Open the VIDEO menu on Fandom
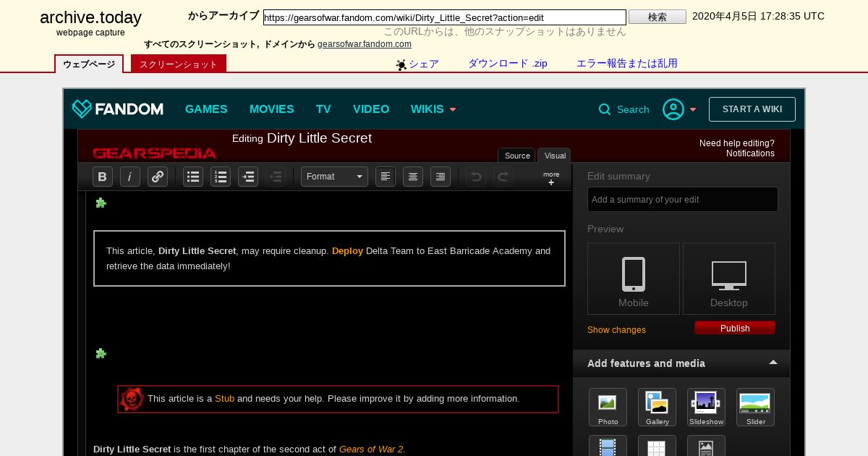This screenshot has height=456, width=868. [x=371, y=109]
